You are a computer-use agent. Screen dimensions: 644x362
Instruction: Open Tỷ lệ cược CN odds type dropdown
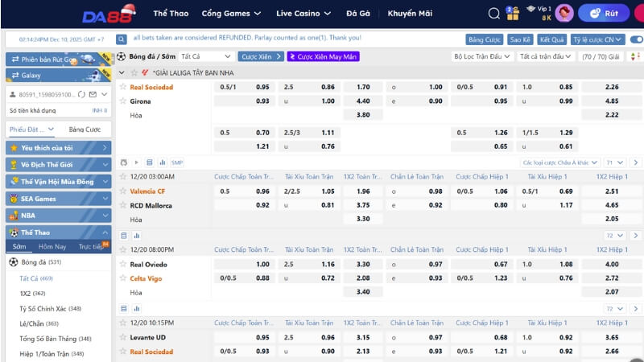(597, 39)
